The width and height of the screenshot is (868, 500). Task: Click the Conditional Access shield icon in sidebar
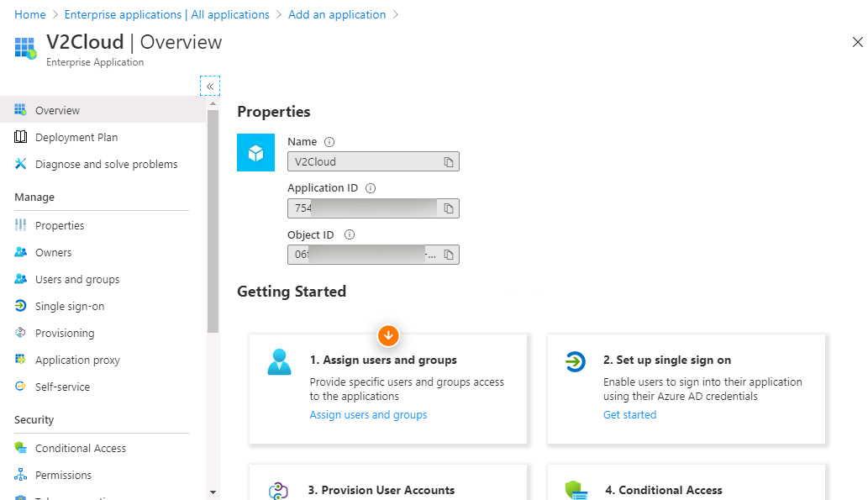point(20,447)
